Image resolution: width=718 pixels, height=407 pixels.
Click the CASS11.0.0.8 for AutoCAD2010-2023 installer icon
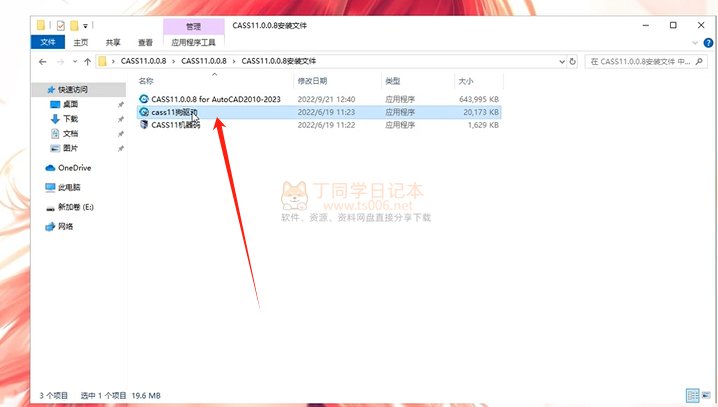tap(145, 100)
